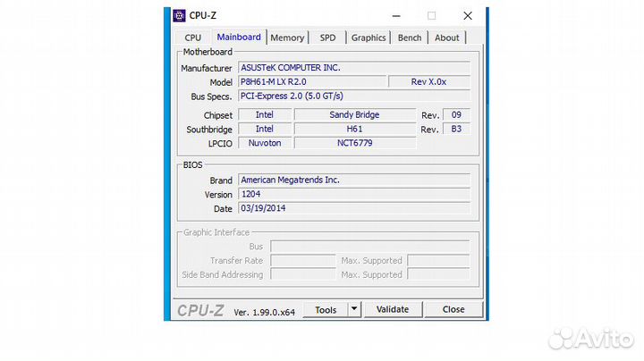Select the American Megatrends Inc. BIOS brand
Viewport: 644px width, 361px height.
point(354,180)
